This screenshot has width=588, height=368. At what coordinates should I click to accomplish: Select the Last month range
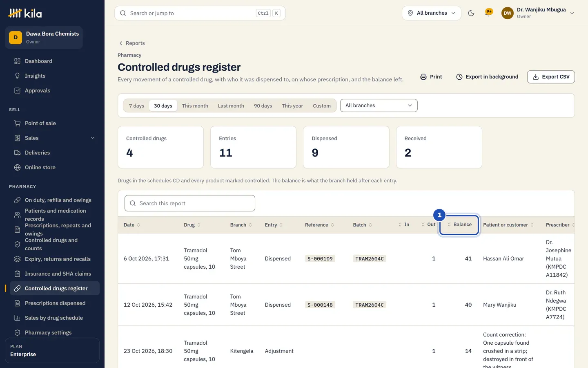tap(231, 105)
